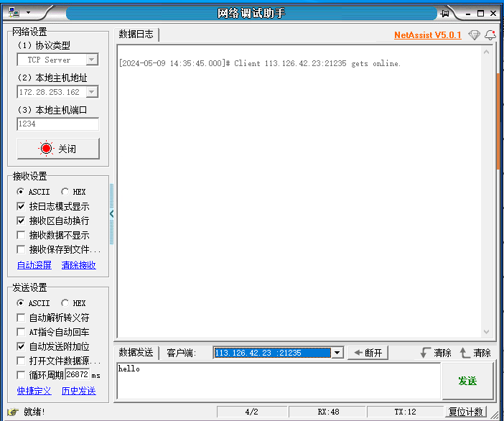This screenshot has height=421, width=504.
Task: Click the TX:12 status field
Action: [406, 412]
